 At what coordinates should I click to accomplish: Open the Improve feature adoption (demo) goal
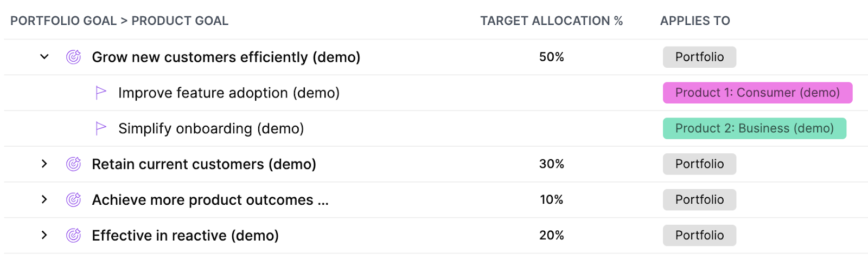(229, 93)
